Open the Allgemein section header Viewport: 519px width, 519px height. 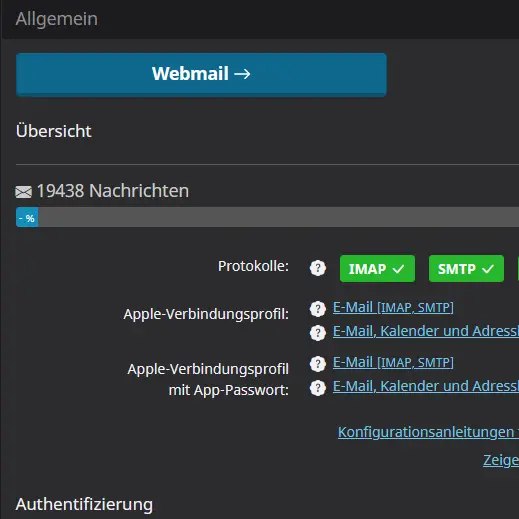pos(56,19)
